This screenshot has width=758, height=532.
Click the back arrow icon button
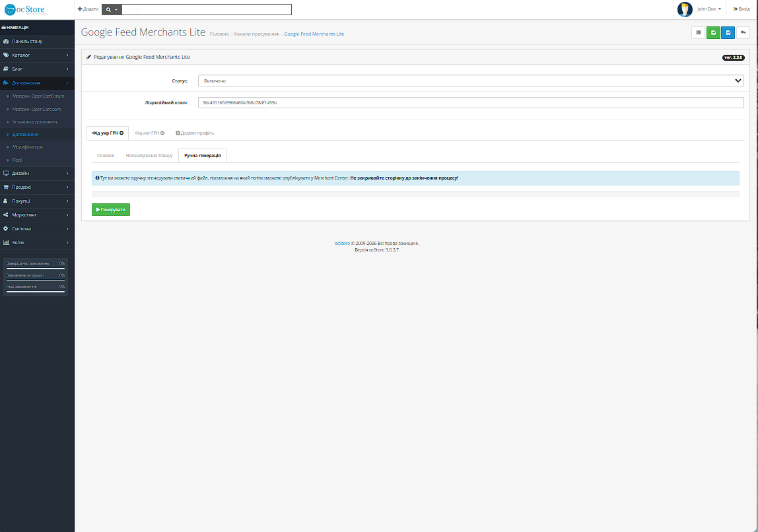click(743, 33)
